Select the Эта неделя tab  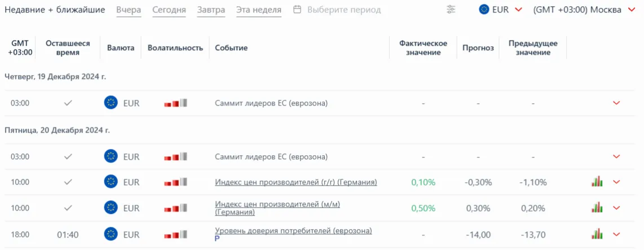coord(258,10)
